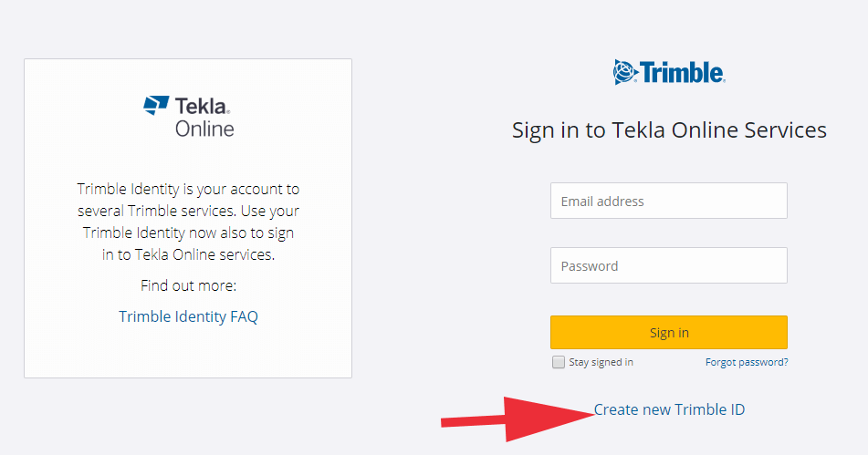
Task: Focus the Email address field
Action: [669, 201]
